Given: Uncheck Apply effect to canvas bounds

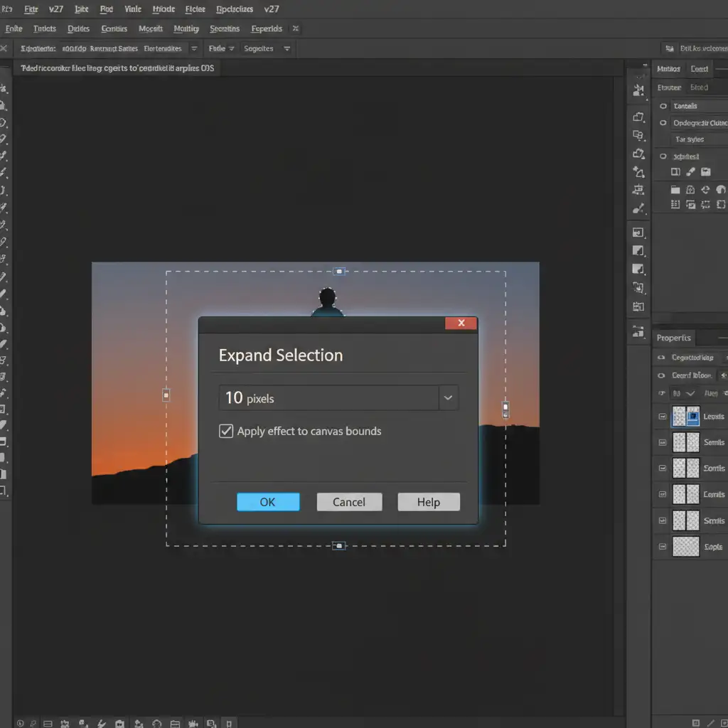Looking at the screenshot, I should pos(226,431).
